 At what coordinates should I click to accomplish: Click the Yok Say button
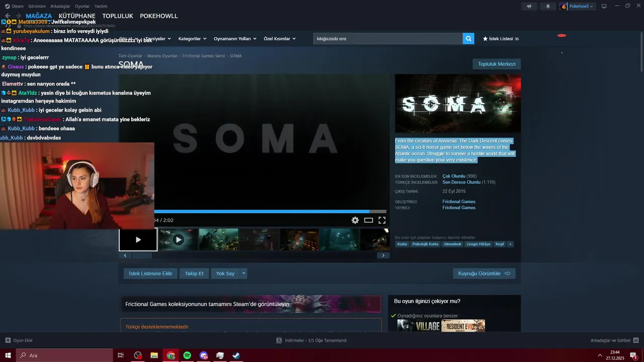click(x=225, y=274)
